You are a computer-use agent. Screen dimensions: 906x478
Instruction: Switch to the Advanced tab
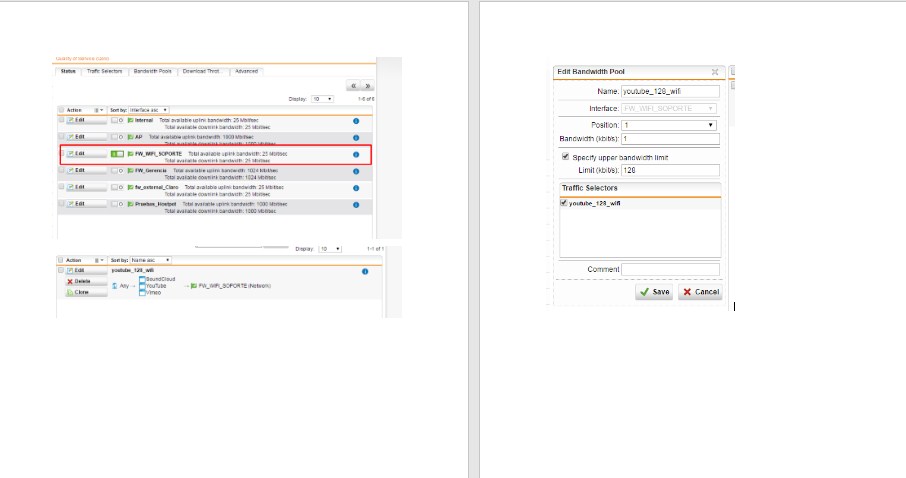[247, 71]
